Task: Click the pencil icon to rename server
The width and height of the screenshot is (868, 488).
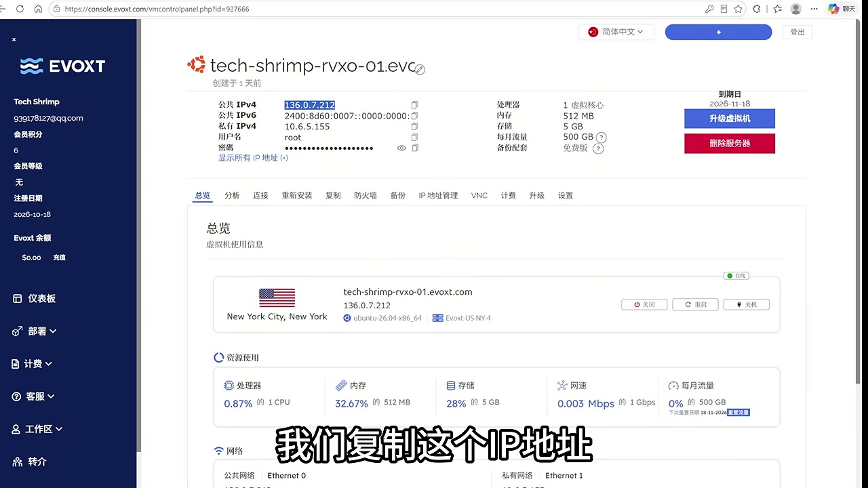Action: point(420,69)
